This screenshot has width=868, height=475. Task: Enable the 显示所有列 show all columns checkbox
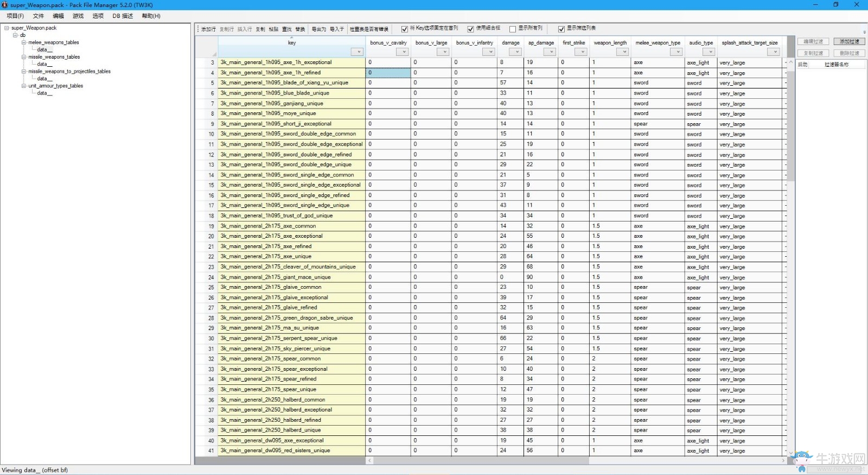[513, 29]
